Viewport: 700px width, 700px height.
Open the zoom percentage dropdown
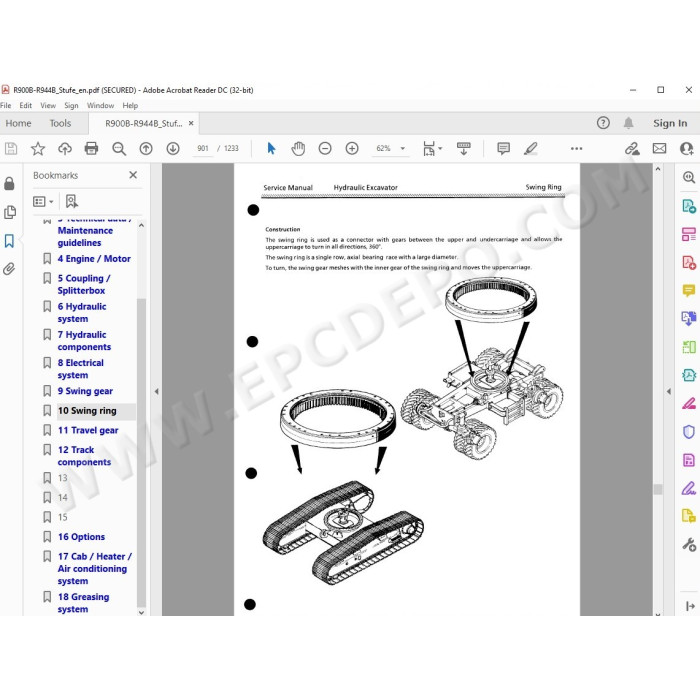click(x=403, y=148)
